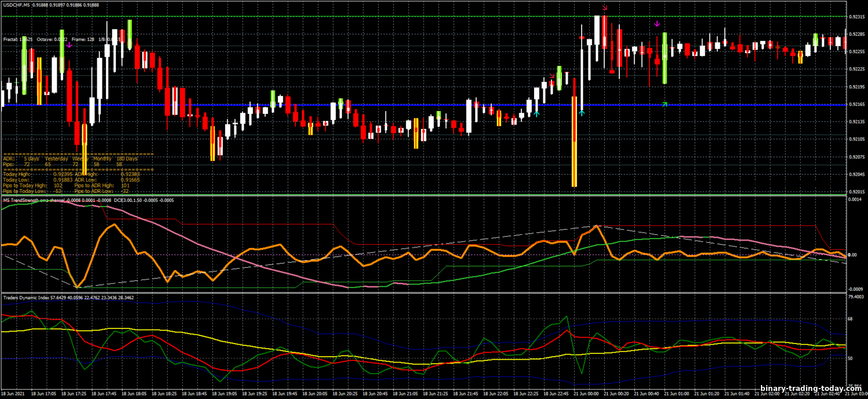Image resolution: width=868 pixels, height=399 pixels.
Task: Click the Today Low value 0.91883
Action: click(x=63, y=180)
